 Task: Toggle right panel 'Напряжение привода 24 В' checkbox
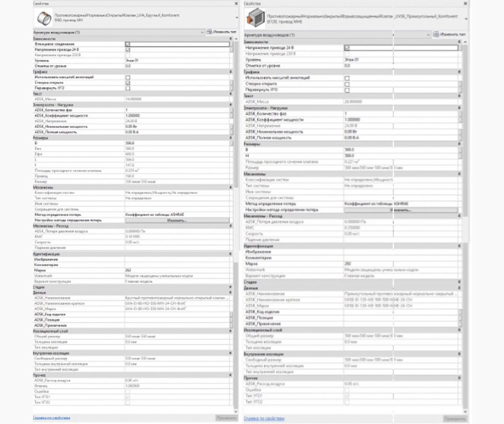[x=347, y=48]
